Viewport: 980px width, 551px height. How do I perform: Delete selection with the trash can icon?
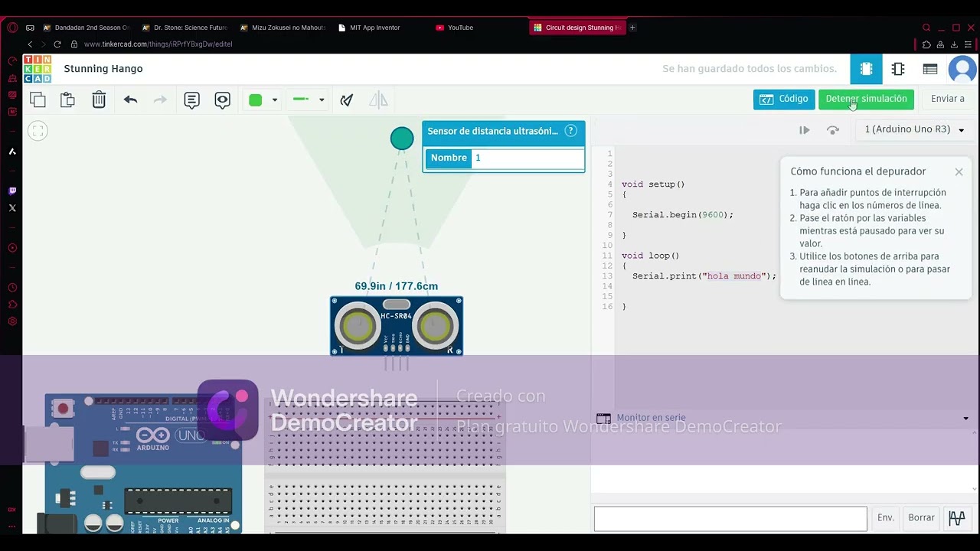tap(99, 99)
